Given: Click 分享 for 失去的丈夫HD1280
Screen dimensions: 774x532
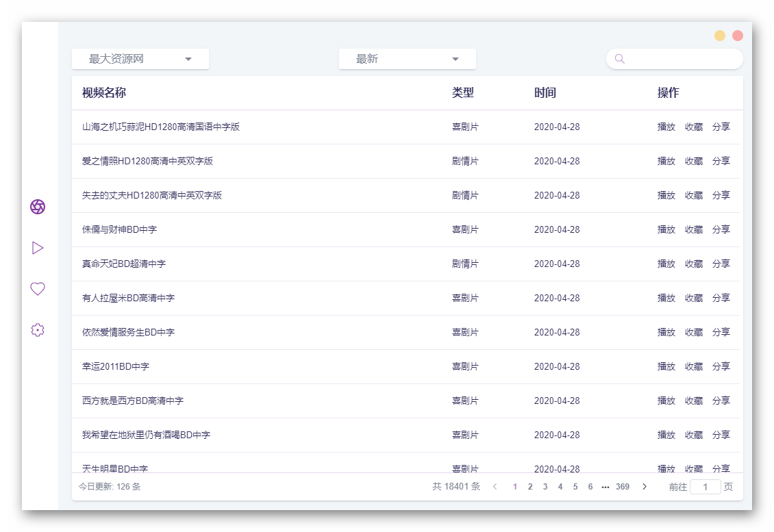Looking at the screenshot, I should [721, 195].
